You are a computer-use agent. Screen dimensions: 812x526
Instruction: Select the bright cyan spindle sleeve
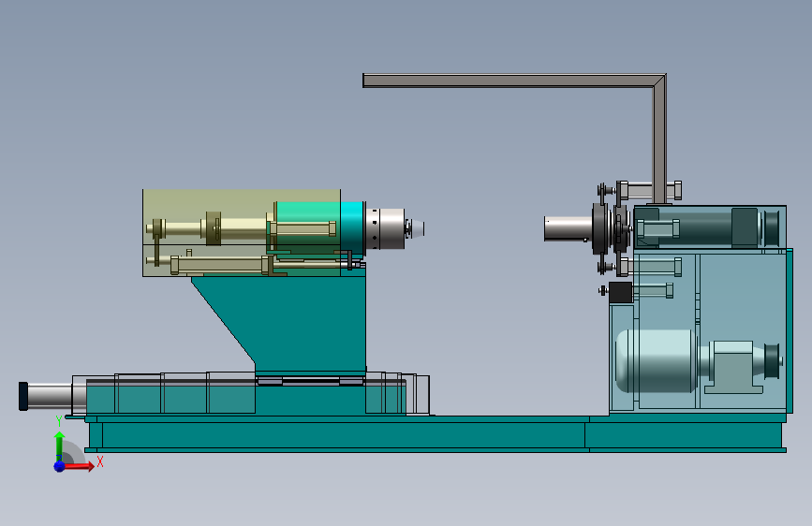pos(352,227)
